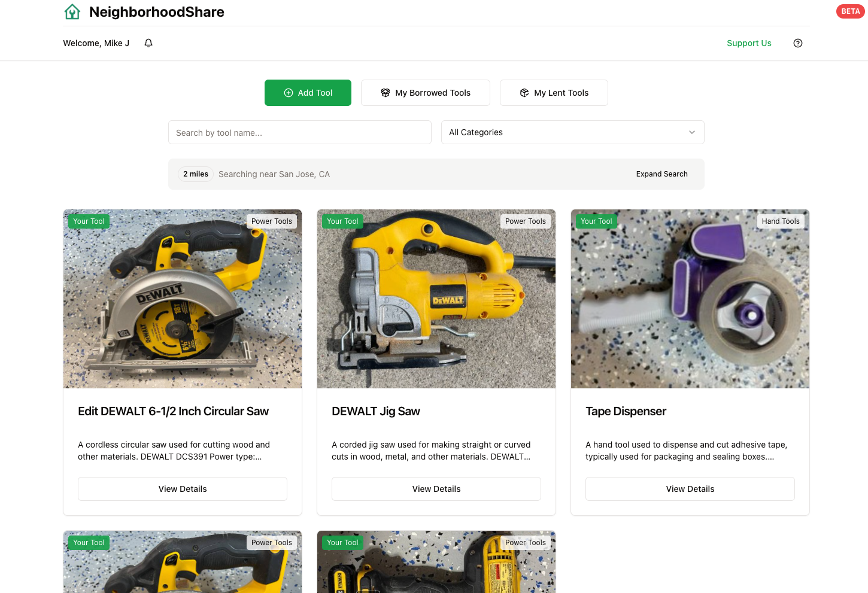Click Expand Search
This screenshot has height=593, width=868.
pos(661,174)
